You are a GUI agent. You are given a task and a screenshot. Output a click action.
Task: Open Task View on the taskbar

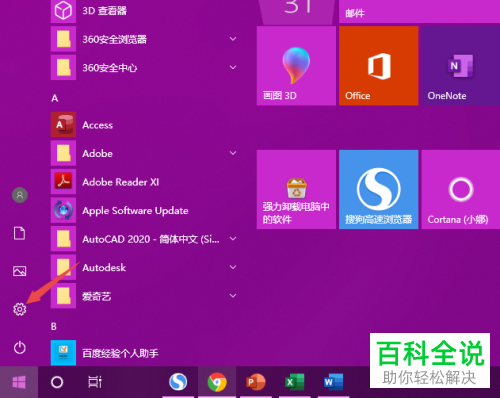(95, 382)
